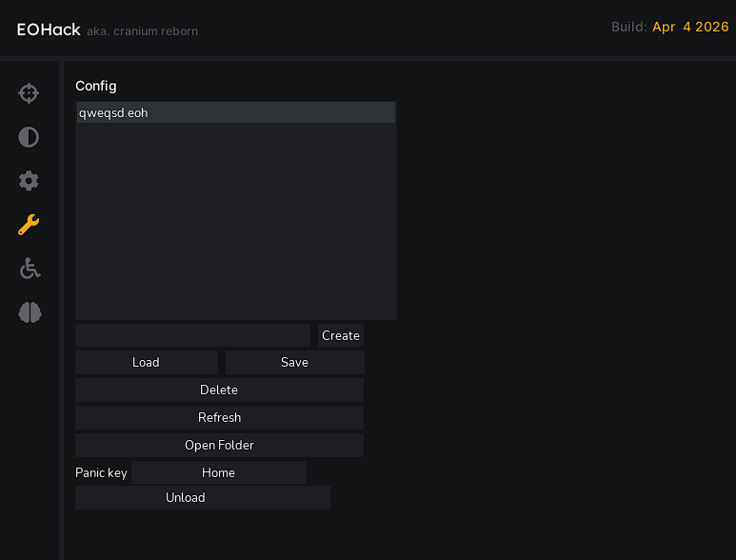Open the gear settings tab in sidebar
736x560 pixels.
29,181
